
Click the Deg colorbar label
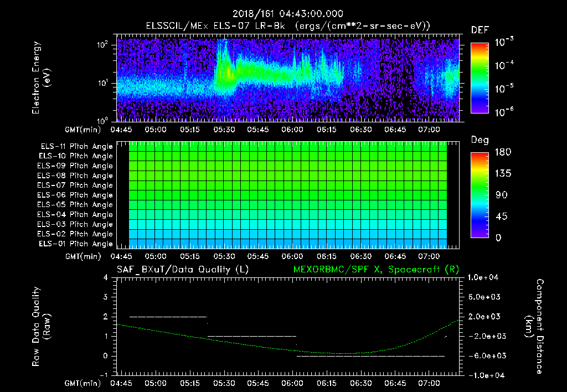click(x=480, y=140)
